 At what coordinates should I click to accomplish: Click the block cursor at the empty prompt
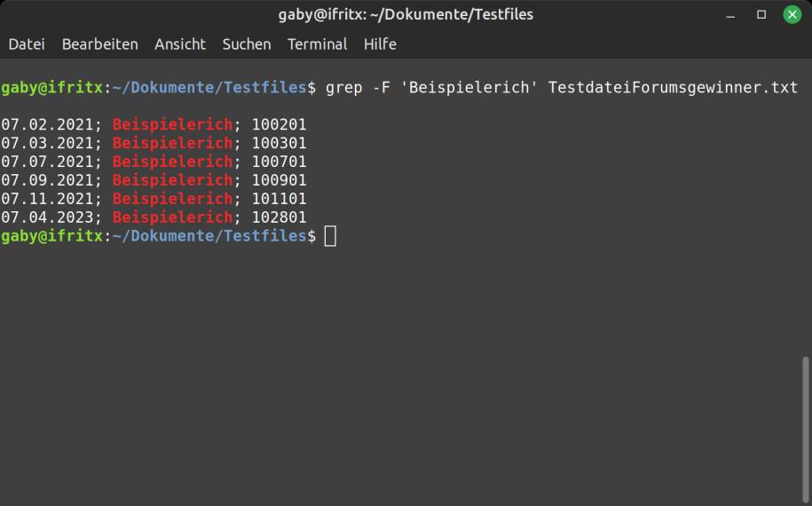[x=330, y=236]
